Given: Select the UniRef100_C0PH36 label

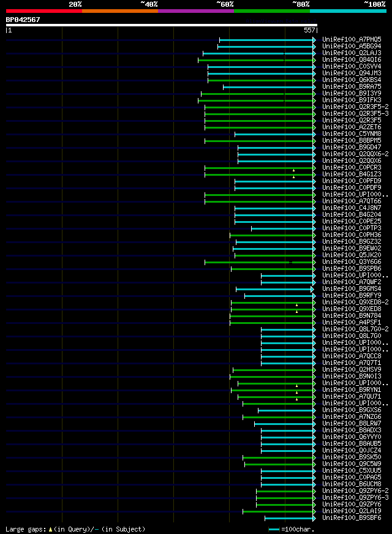Looking at the screenshot, I should [x=352, y=235].
